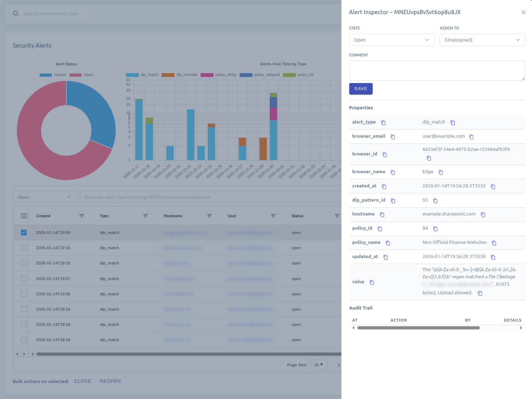The height and width of the screenshot is (399, 532).
Task: Copy the browser_name property key
Action: (393, 172)
